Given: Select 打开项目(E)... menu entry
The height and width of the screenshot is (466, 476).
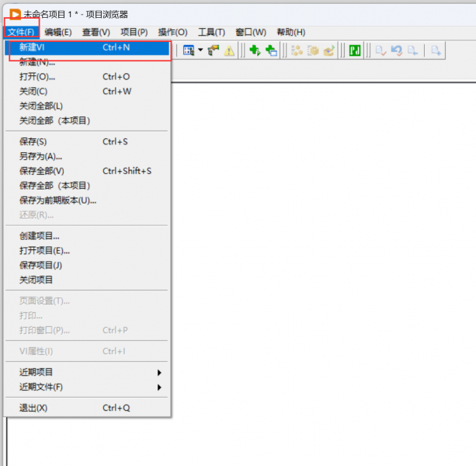Looking at the screenshot, I should [87, 251].
